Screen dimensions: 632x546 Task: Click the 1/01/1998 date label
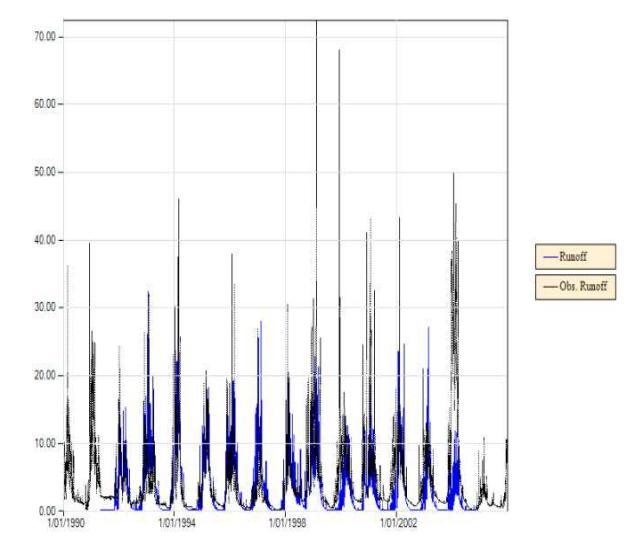(x=287, y=523)
